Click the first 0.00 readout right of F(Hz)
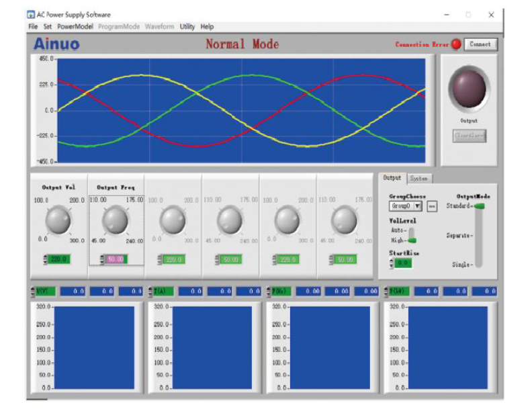The width and height of the screenshot is (532, 411). 308,291
